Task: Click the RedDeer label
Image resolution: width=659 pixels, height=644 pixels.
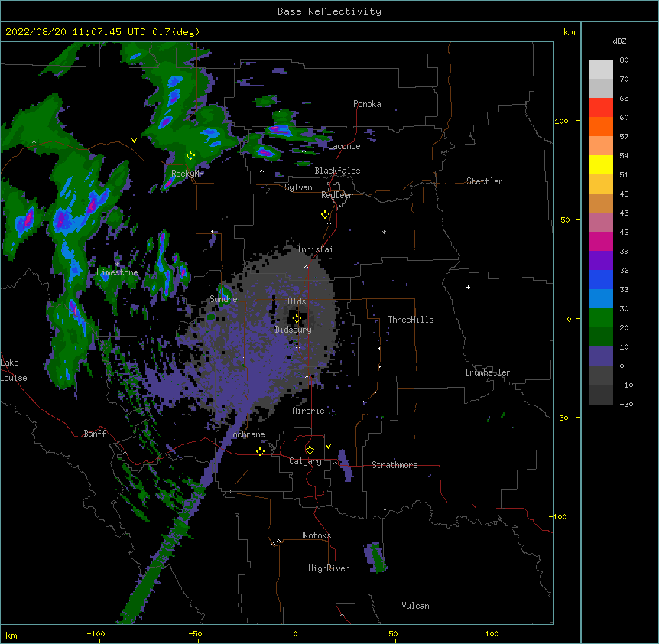Action: click(336, 195)
